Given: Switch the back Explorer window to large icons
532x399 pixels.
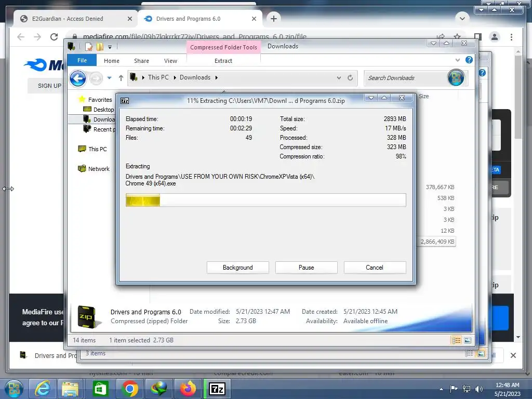Looking at the screenshot, I should (x=481, y=353).
